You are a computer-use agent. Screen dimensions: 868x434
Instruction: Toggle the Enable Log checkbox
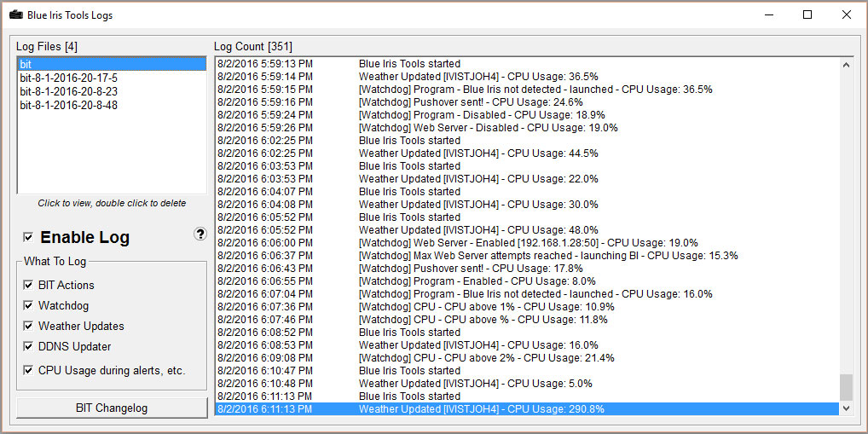pyautogui.click(x=29, y=237)
